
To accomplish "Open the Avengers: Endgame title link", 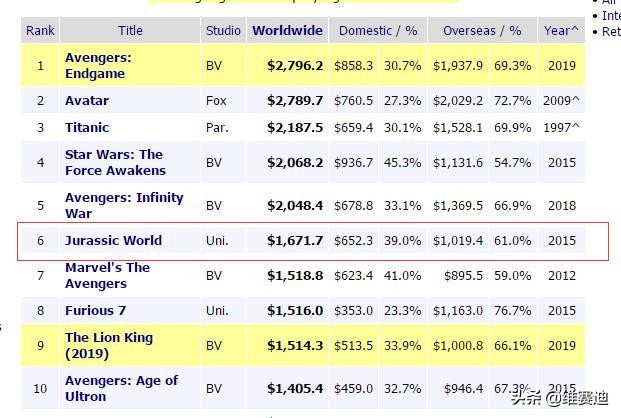I will (98, 65).
